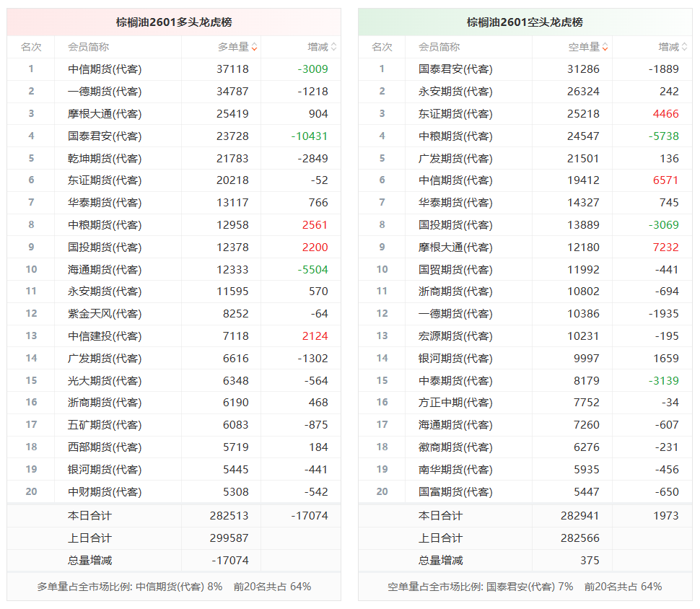Click 空单量 column header
Image resolution: width=700 pixels, height=609 pixels.
click(585, 47)
